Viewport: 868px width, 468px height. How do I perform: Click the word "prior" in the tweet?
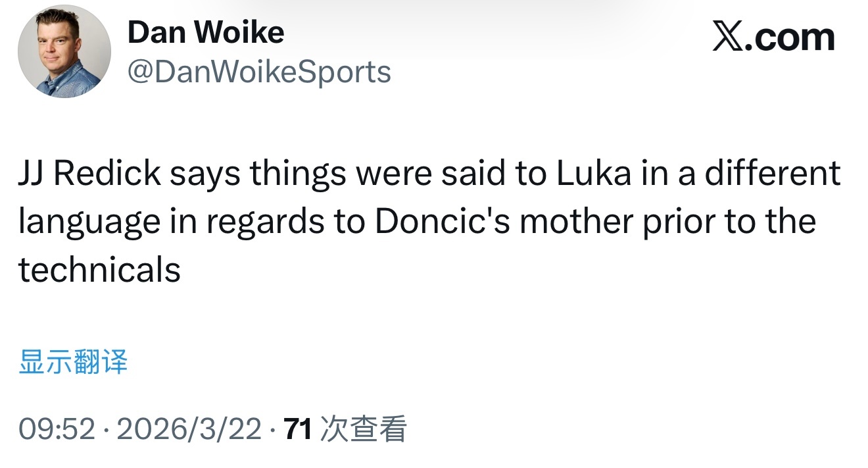(x=677, y=222)
